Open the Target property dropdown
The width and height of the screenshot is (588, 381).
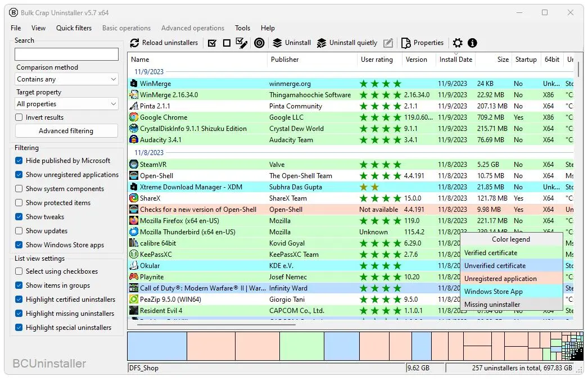pyautogui.click(x=67, y=104)
